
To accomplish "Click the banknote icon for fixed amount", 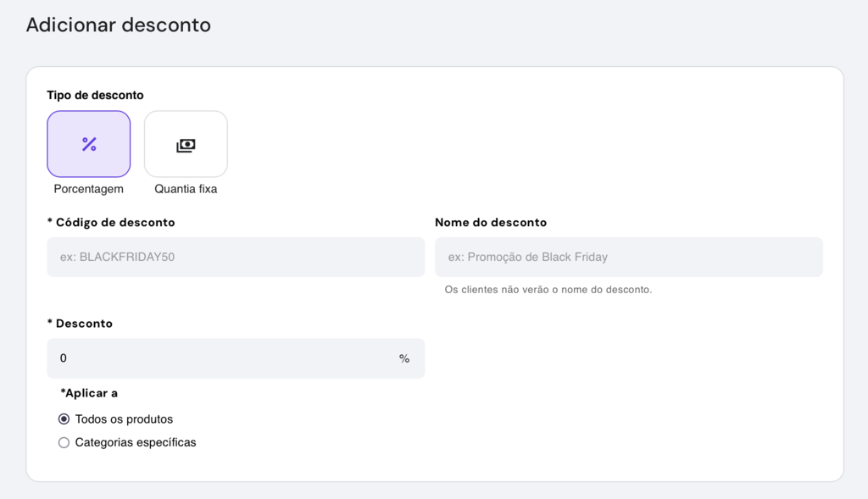I will pyautogui.click(x=186, y=143).
